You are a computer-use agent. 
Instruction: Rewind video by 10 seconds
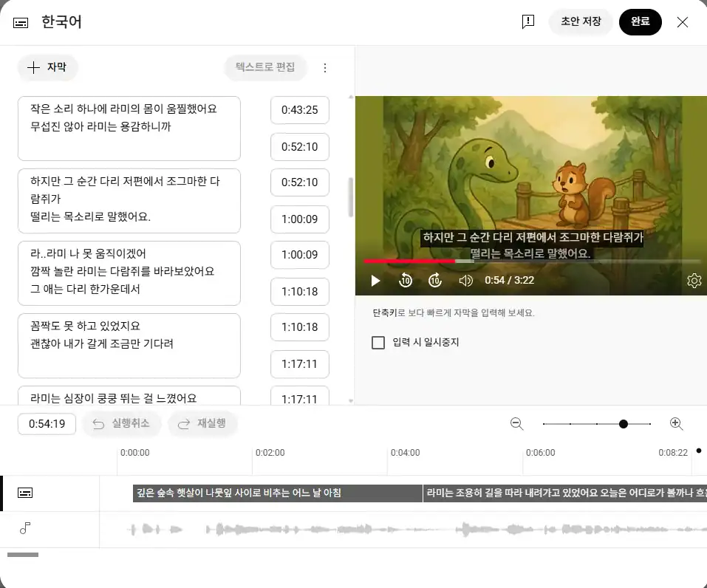[x=406, y=281]
